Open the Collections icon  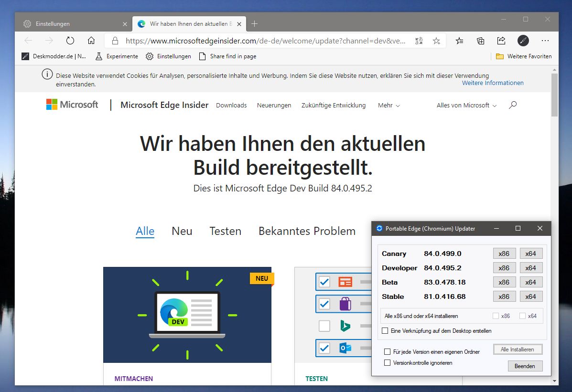click(x=480, y=41)
